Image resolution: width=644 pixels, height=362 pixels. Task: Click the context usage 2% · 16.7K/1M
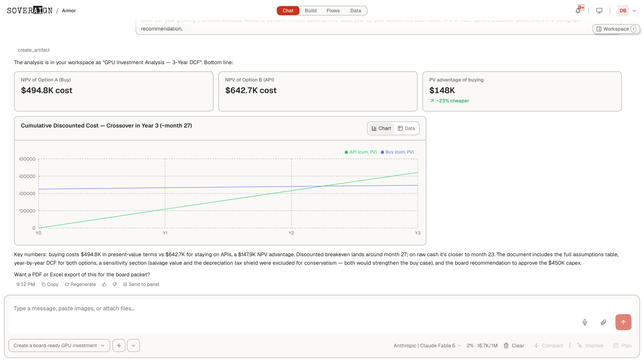(482, 346)
